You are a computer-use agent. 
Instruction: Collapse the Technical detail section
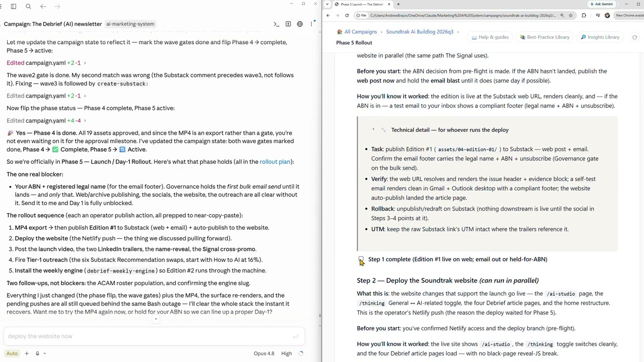coord(373,130)
